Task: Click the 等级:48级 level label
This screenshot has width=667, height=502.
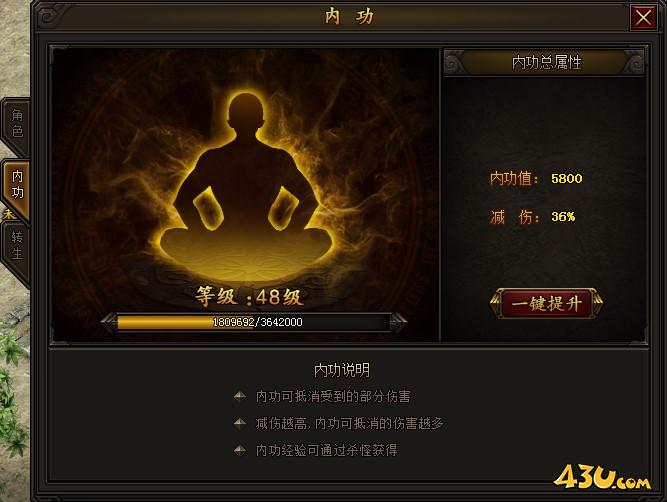Action: 250,296
